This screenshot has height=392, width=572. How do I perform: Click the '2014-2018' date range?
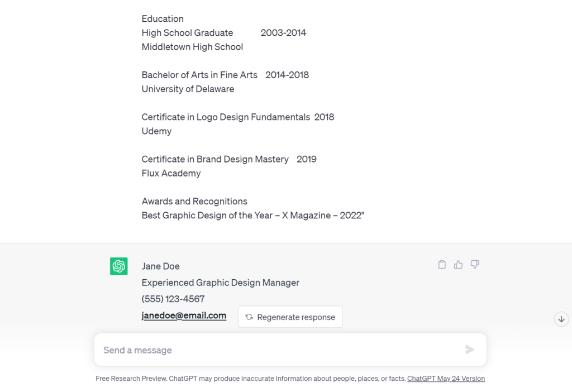pyautogui.click(x=287, y=75)
